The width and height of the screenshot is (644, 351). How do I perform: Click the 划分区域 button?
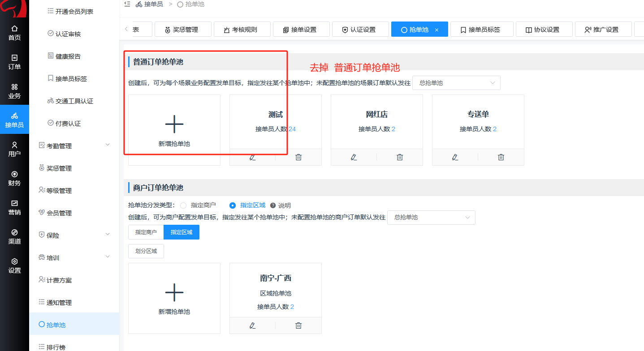click(146, 251)
